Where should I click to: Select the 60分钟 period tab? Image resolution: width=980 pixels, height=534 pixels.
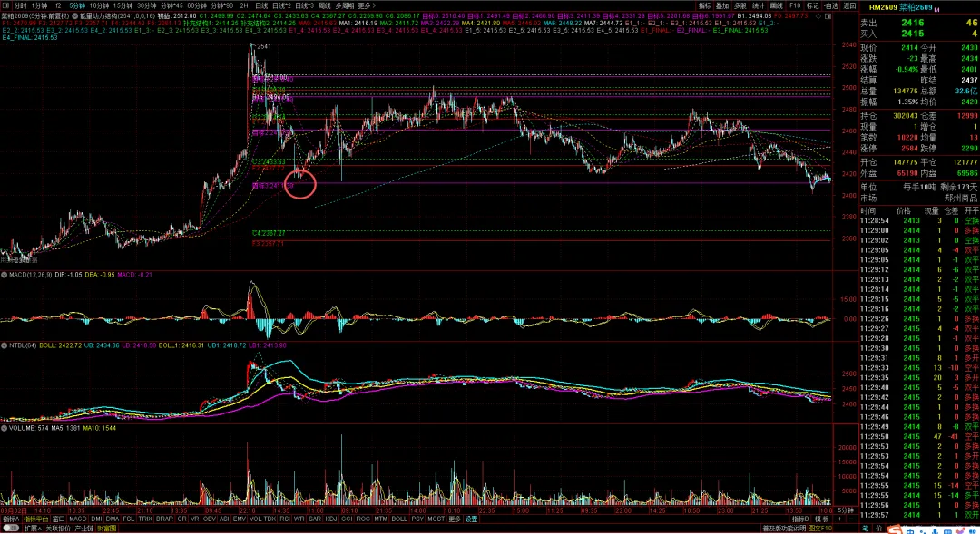pos(197,5)
